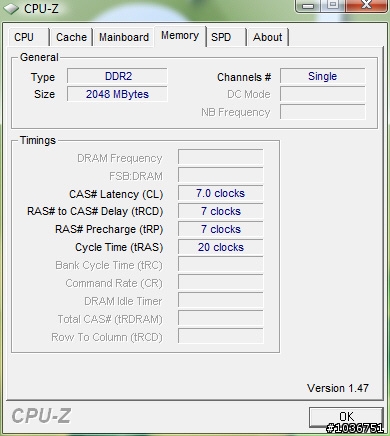Screen dimensions: 390x436
Task: Click the memory Type field showing DDR2
Action: click(x=117, y=76)
